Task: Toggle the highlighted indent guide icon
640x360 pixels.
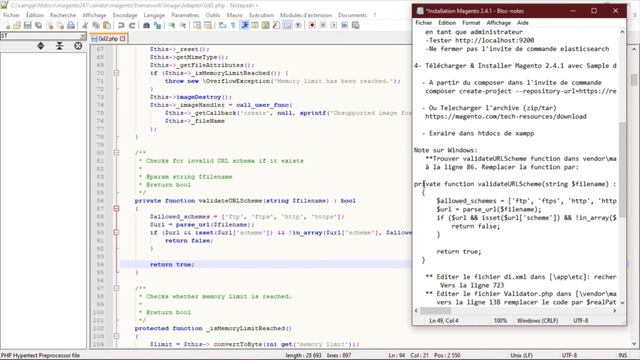Action: pos(245,25)
